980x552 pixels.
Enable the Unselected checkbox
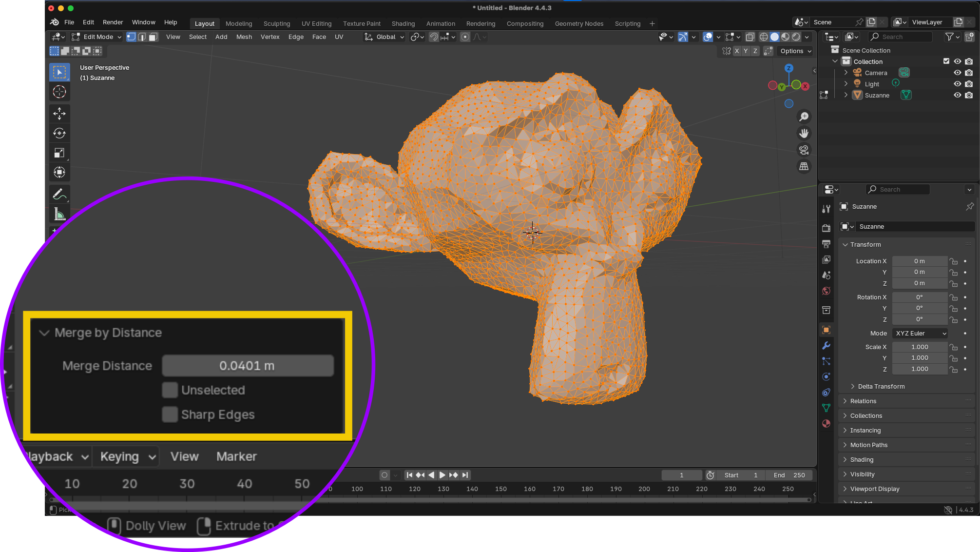point(170,390)
